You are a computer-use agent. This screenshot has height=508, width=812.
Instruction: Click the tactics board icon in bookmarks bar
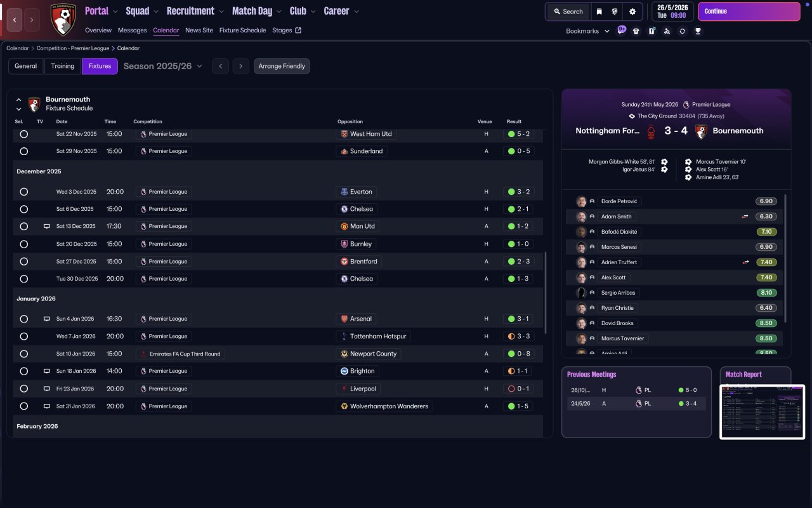click(652, 30)
